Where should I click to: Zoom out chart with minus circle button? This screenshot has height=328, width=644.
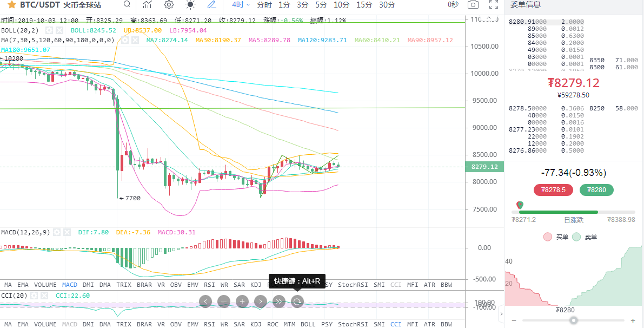[224, 301]
